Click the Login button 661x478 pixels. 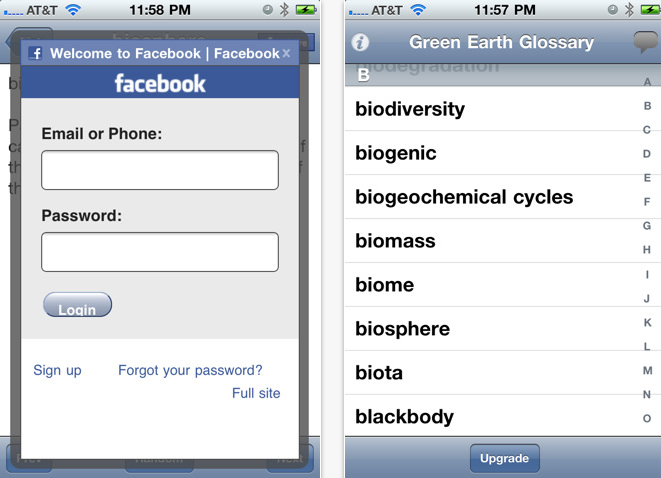pos(78,304)
